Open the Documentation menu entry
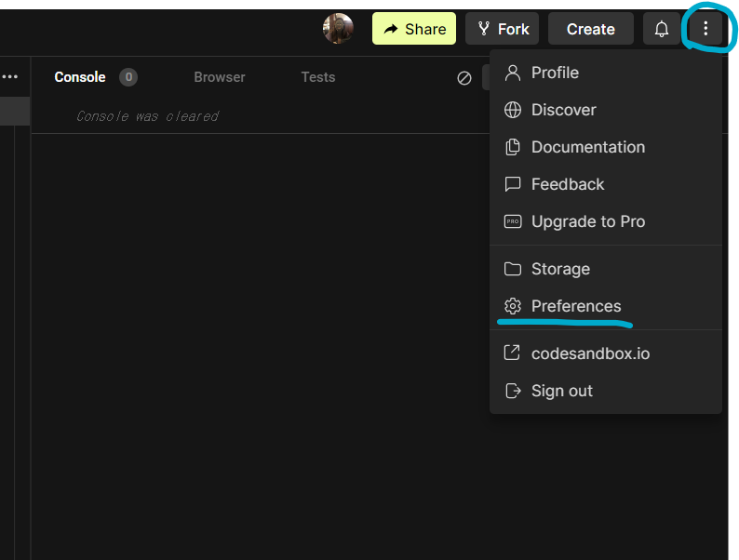The height and width of the screenshot is (560, 739). click(x=587, y=147)
